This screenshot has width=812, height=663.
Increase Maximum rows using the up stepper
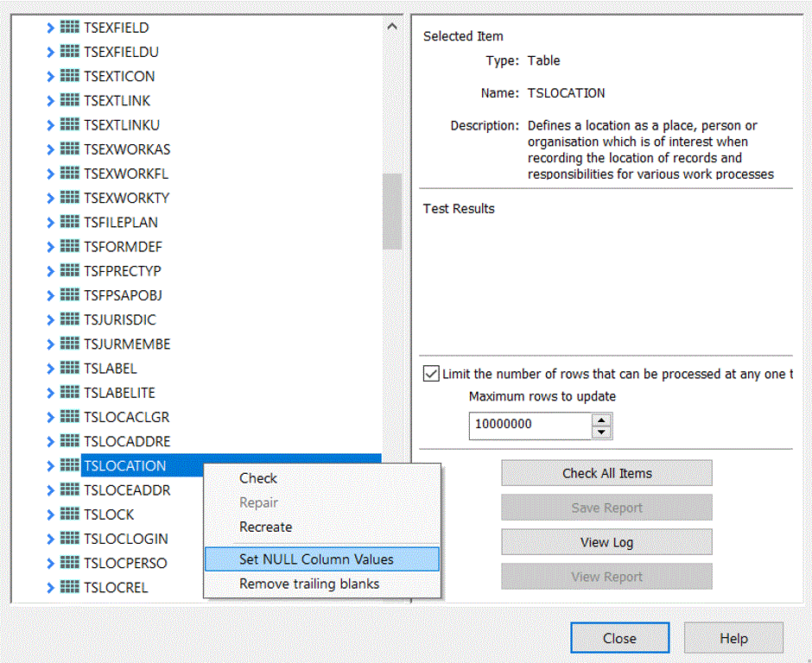(x=602, y=420)
